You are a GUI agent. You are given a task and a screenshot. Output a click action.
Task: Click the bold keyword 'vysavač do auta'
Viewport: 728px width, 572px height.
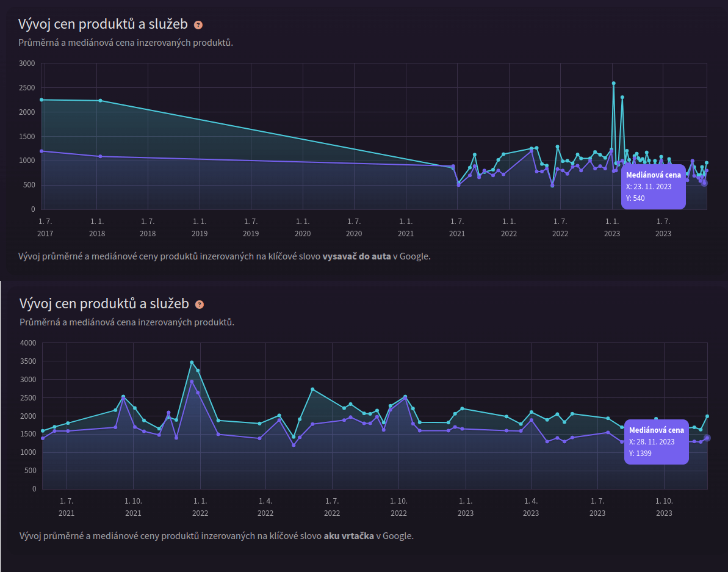pos(356,256)
